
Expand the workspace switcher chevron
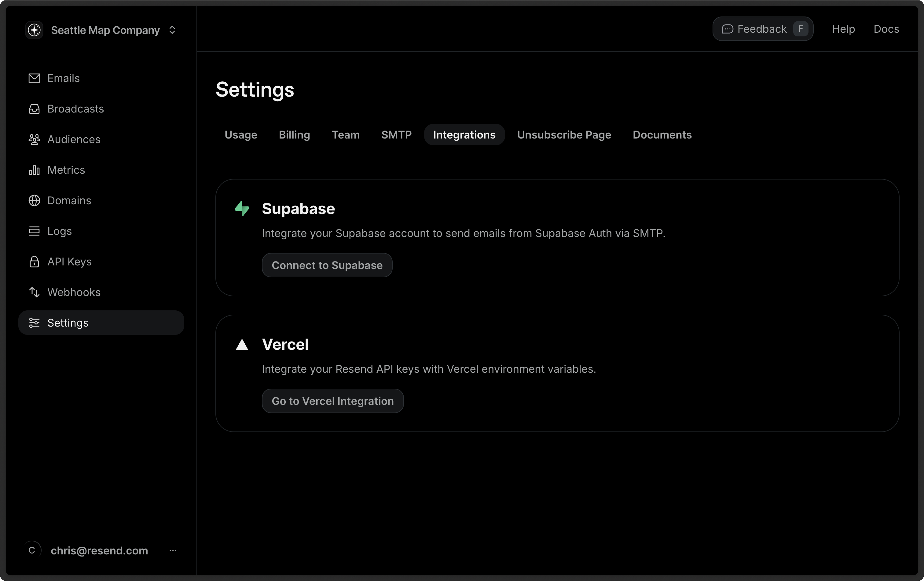pos(172,30)
